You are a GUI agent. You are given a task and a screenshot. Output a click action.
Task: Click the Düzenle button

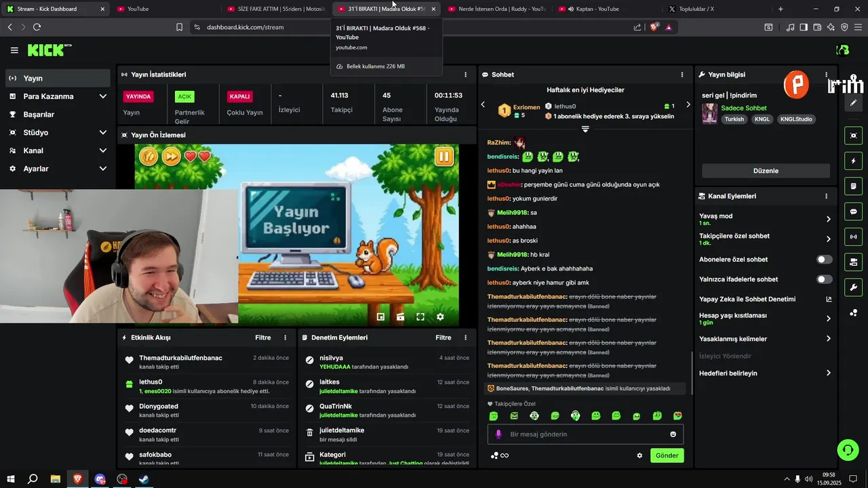(766, 171)
